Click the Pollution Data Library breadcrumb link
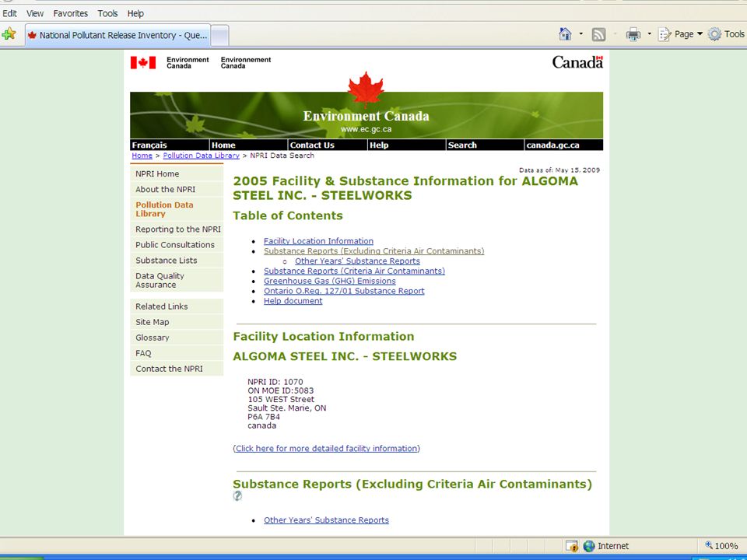 click(x=201, y=156)
